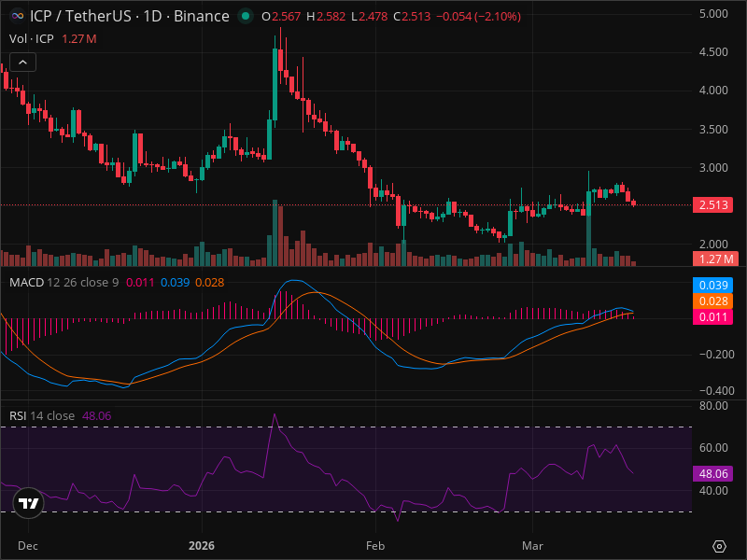747x560 pixels.
Task: Click the purple RSI axis label 48.06
Action: click(712, 473)
